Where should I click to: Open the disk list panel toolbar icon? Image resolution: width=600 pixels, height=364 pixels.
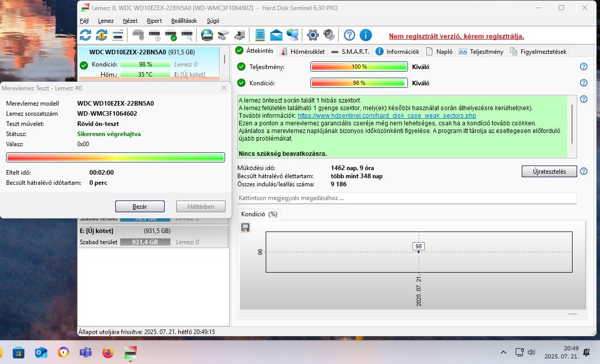118,35
